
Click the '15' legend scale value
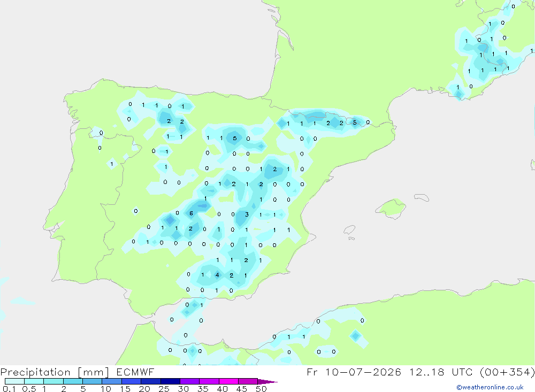point(125,389)
